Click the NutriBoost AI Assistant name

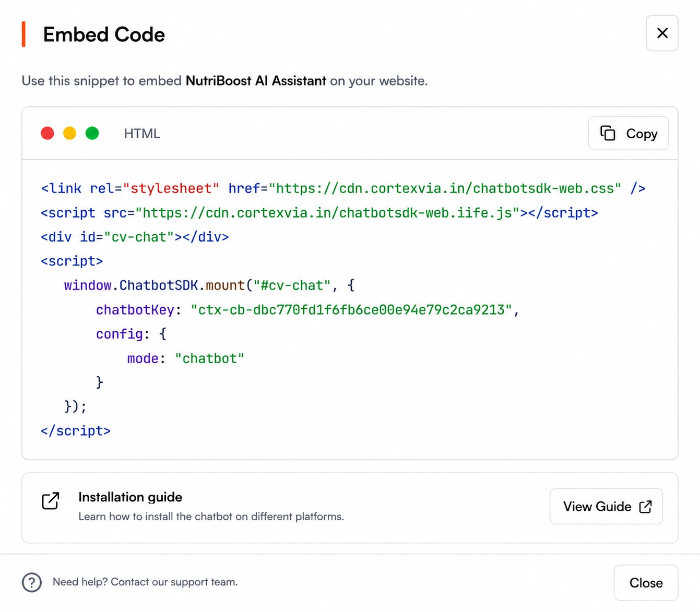[x=256, y=81]
